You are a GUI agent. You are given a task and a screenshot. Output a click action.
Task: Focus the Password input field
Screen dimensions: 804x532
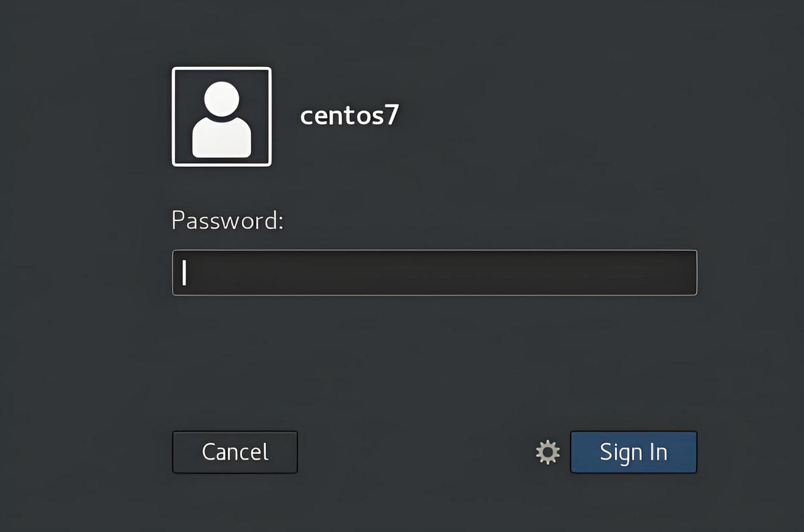pyautogui.click(x=435, y=273)
